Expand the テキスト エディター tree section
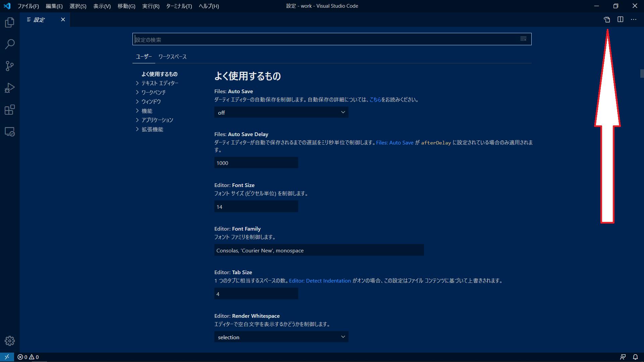This screenshot has height=362, width=644. (x=160, y=83)
